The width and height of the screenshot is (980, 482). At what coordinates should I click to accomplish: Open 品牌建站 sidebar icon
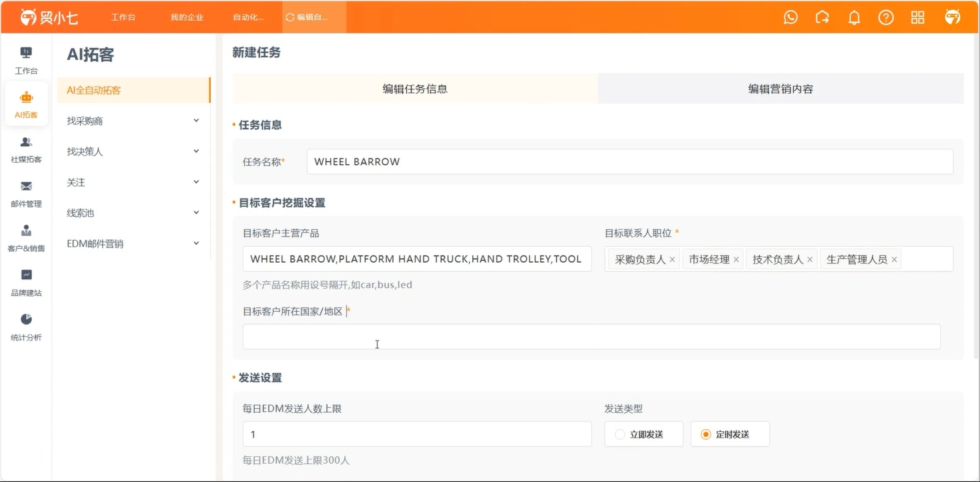tap(26, 282)
